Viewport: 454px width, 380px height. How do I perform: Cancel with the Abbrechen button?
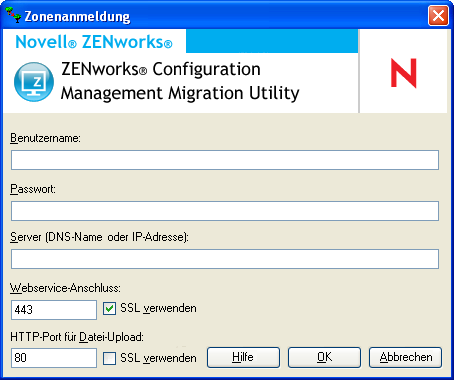pos(406,358)
